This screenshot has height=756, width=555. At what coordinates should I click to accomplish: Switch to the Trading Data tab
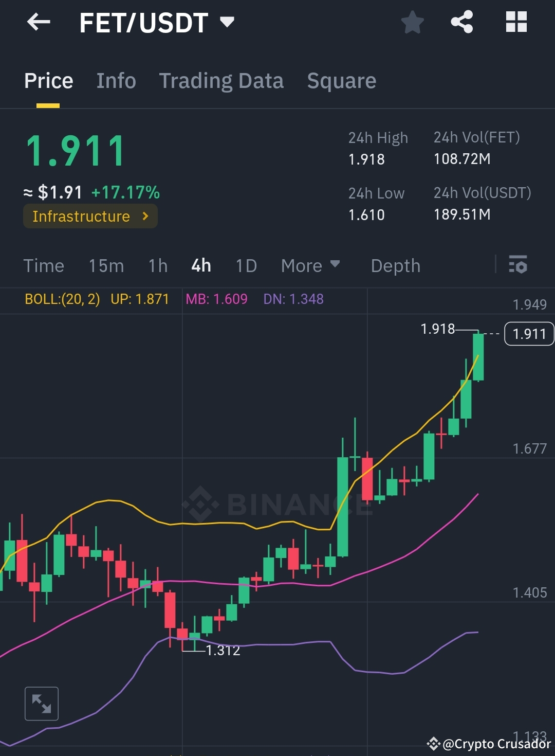[x=221, y=81]
